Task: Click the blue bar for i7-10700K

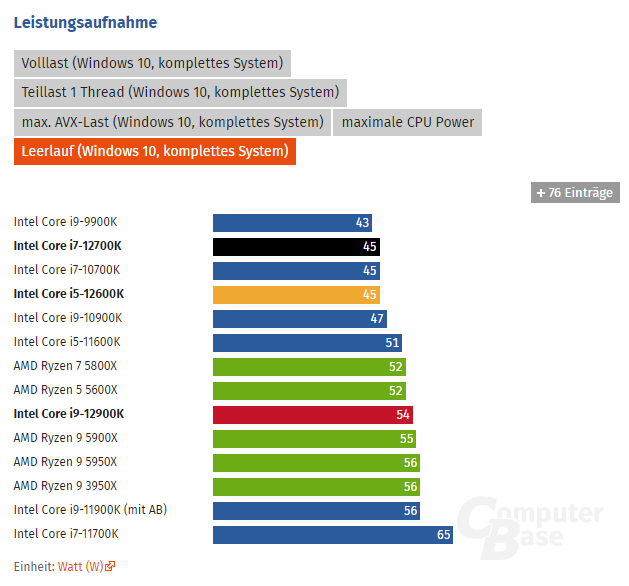Action: point(296,271)
